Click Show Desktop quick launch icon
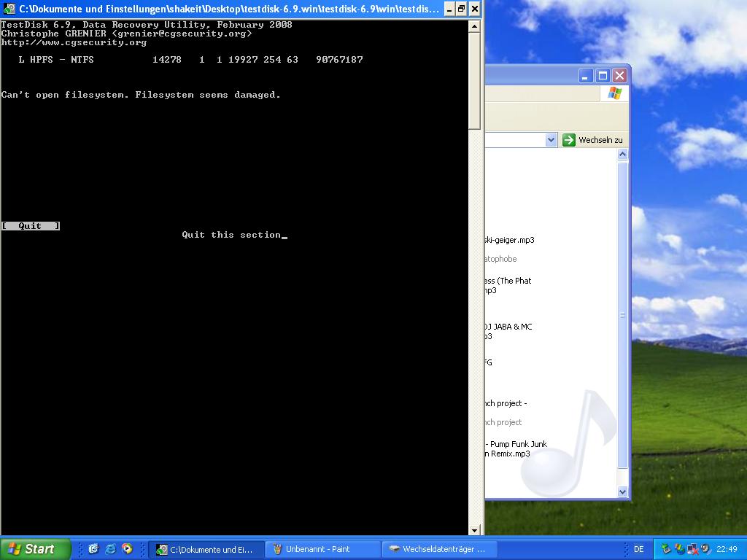Image resolution: width=747 pixels, height=560 pixels. tap(93, 549)
